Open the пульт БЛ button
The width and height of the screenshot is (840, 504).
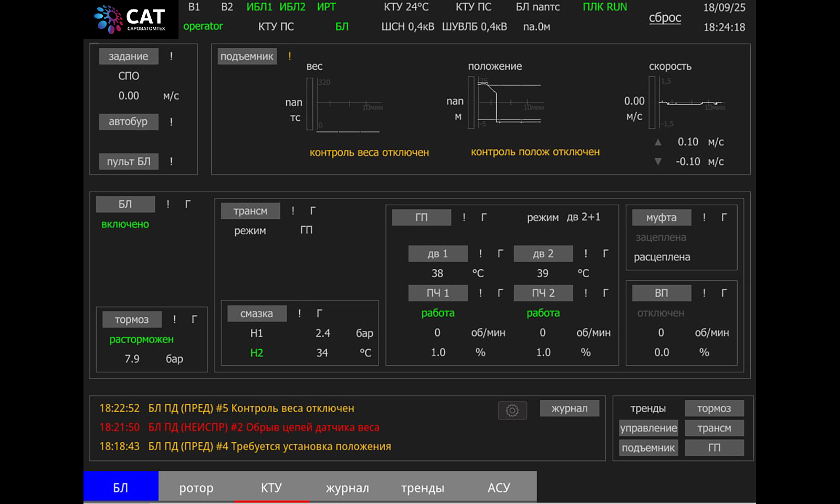pyautogui.click(x=129, y=162)
